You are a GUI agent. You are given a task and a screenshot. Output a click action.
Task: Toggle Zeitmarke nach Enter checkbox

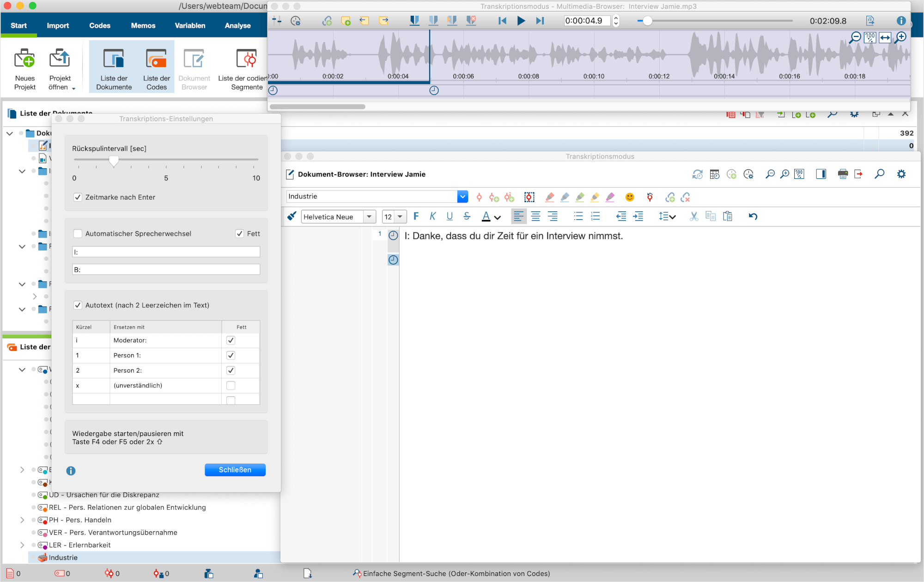pyautogui.click(x=78, y=197)
